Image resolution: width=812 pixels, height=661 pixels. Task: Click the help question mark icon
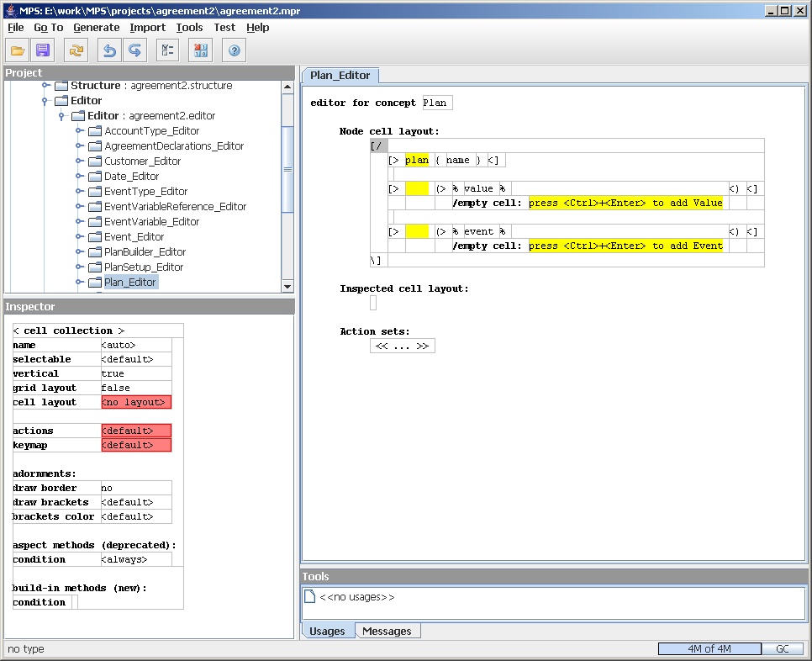[234, 50]
